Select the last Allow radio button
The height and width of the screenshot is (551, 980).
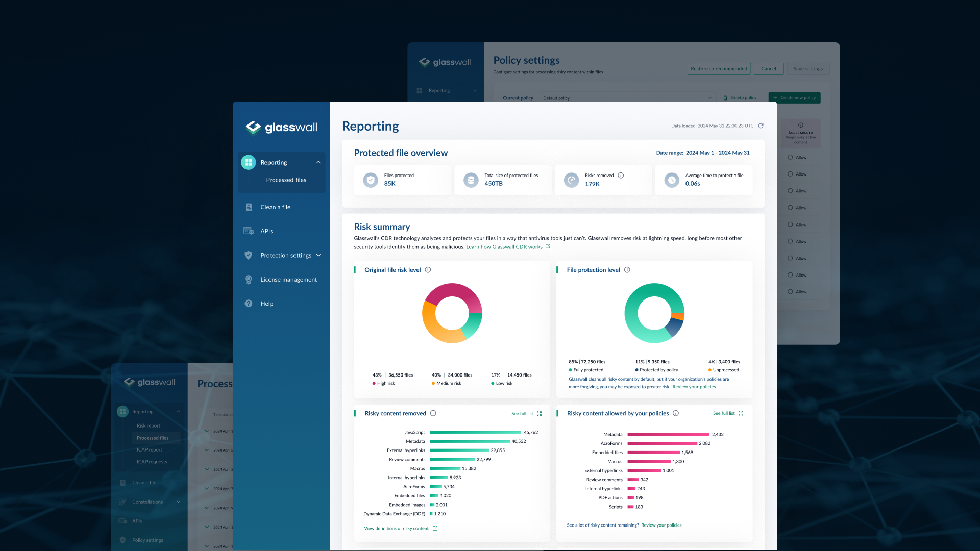click(790, 292)
